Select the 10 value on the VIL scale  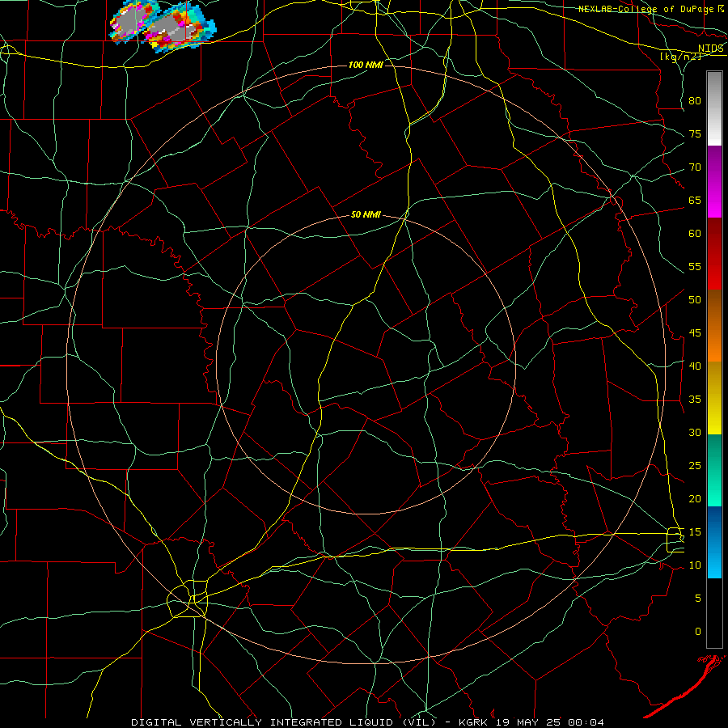coord(695,565)
